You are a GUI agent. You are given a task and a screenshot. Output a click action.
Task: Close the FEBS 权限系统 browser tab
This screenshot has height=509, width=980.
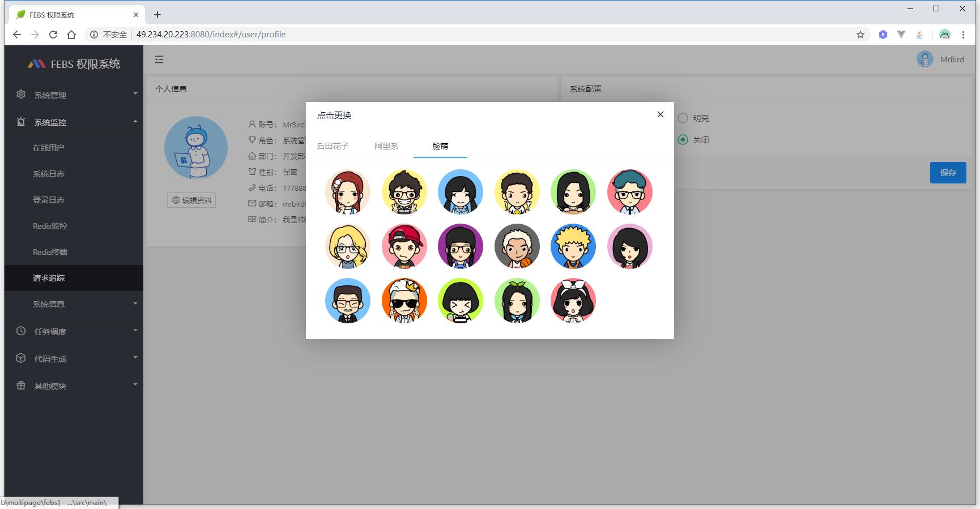pos(137,15)
